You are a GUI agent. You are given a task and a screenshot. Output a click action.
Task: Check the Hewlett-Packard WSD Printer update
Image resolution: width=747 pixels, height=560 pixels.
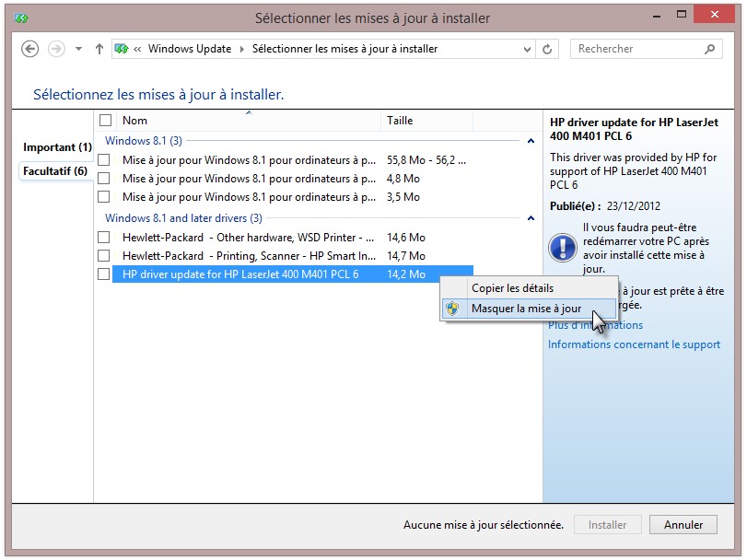coord(104,238)
